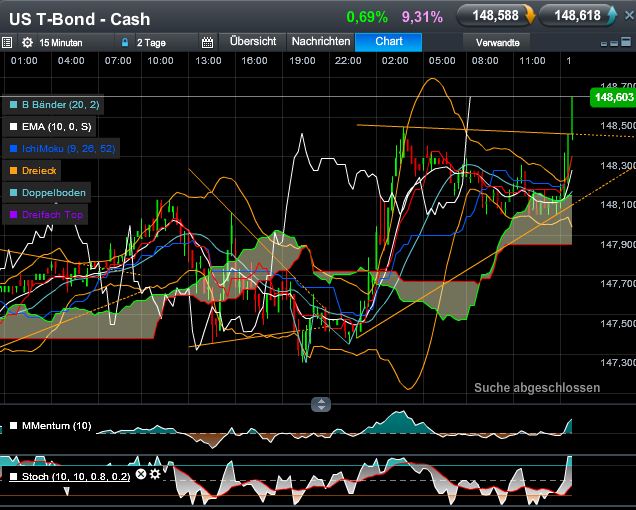The width and height of the screenshot is (636, 510).
Task: Open the calendar date picker icon
Action: click(207, 42)
